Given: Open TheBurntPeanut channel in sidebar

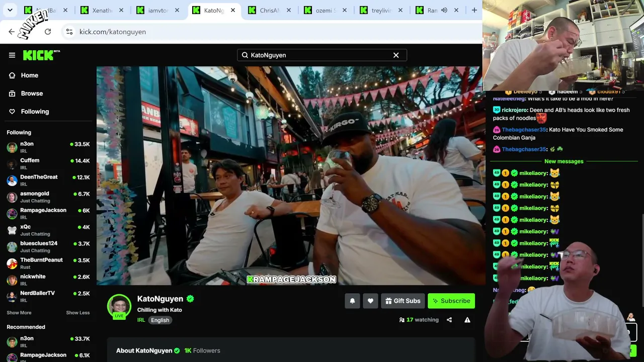Looking at the screenshot, I should [x=48, y=263].
